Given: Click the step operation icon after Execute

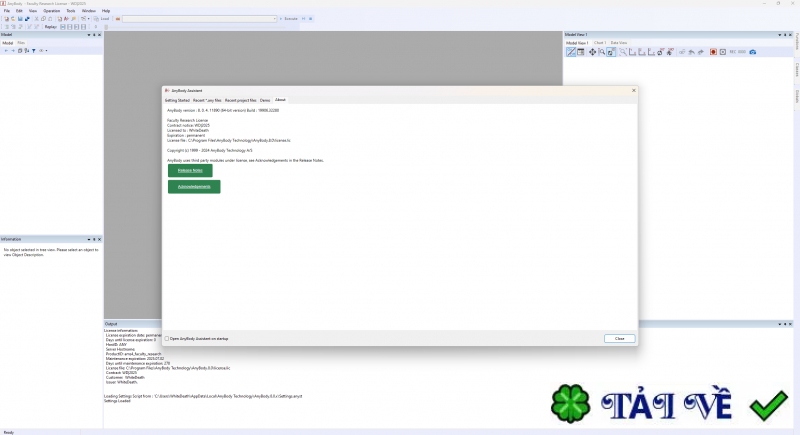Looking at the screenshot, I should pyautogui.click(x=303, y=19).
